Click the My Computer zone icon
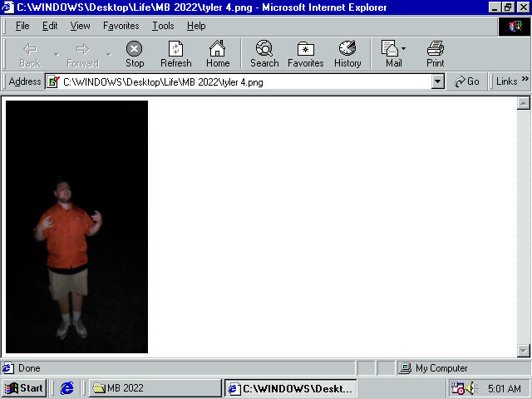Screen dimensions: 532x399 pos(405,368)
